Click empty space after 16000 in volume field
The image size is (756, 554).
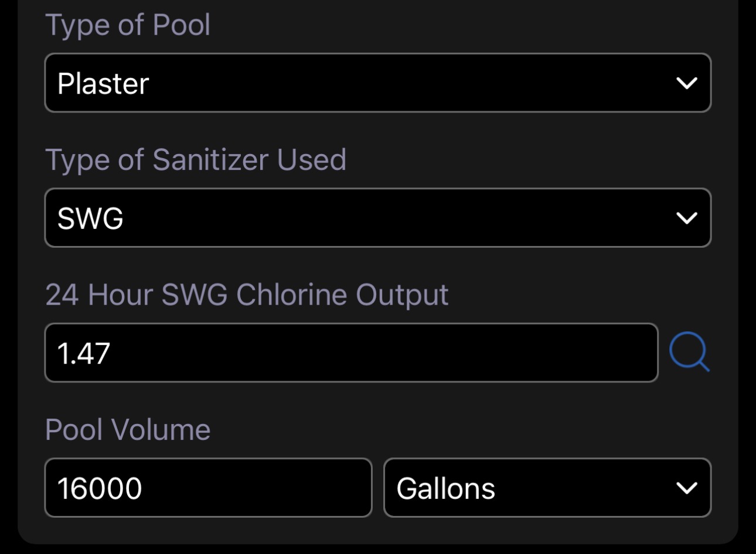coord(258,488)
